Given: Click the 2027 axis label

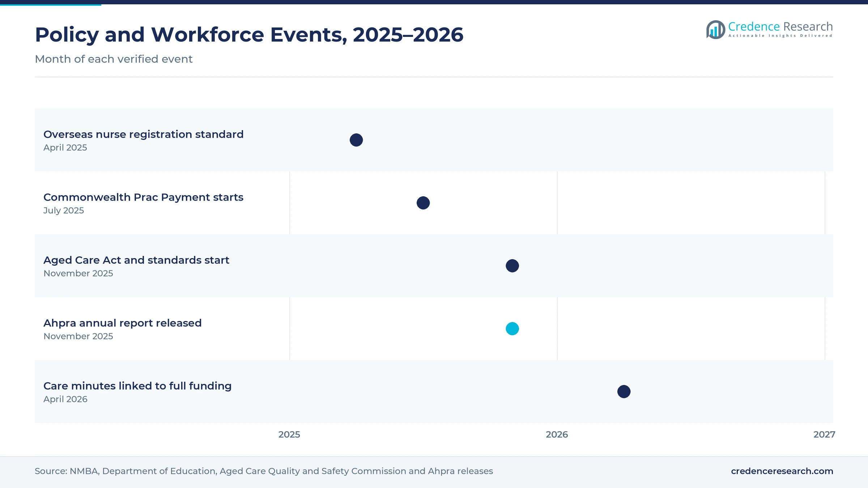Looking at the screenshot, I should (824, 435).
